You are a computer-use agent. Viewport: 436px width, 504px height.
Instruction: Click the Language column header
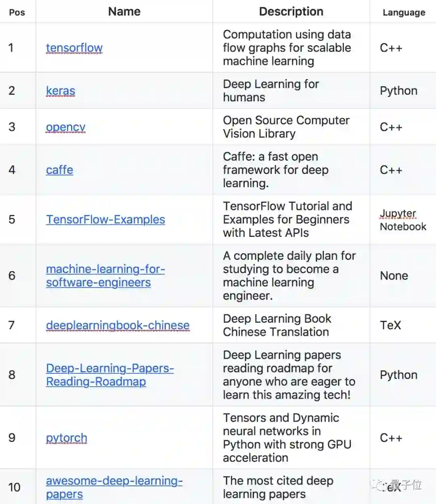pyautogui.click(x=404, y=13)
